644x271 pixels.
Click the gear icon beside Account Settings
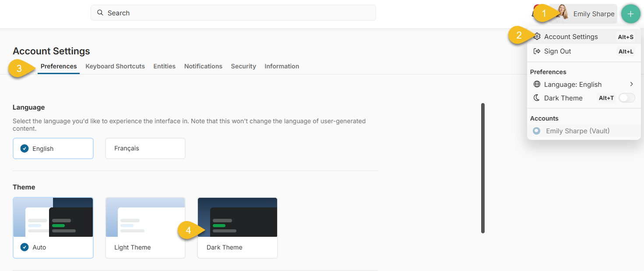537,36
